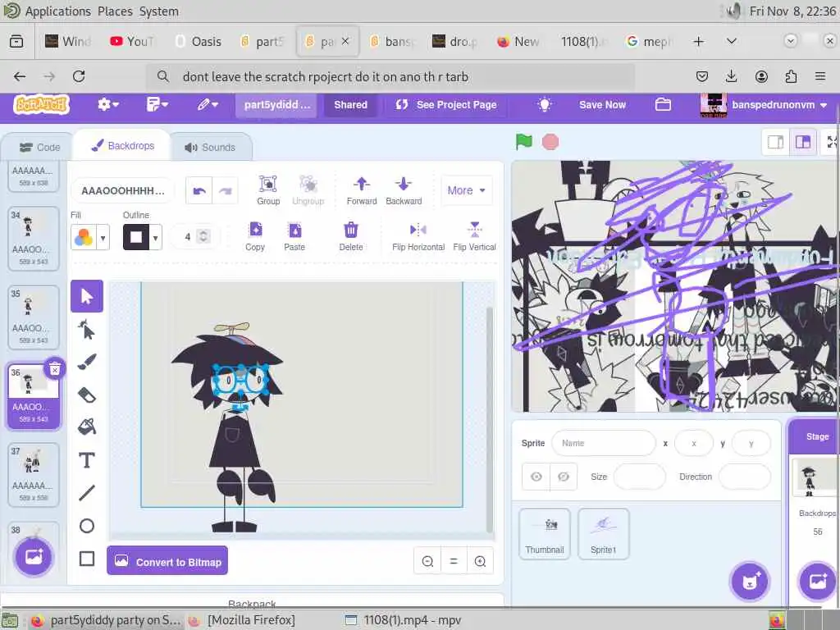Image resolution: width=840 pixels, height=630 pixels.
Task: Click Save Now
Action: click(x=602, y=105)
